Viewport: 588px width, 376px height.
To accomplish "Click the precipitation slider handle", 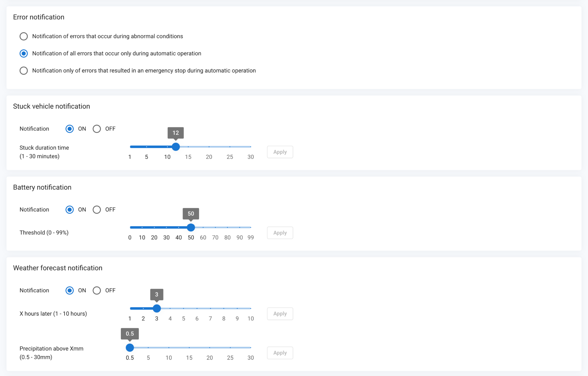I will pos(130,347).
